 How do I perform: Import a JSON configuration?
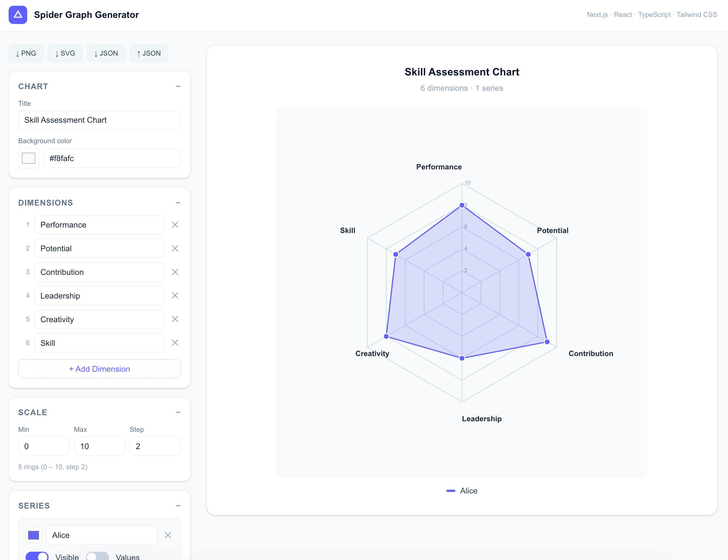[x=149, y=53]
